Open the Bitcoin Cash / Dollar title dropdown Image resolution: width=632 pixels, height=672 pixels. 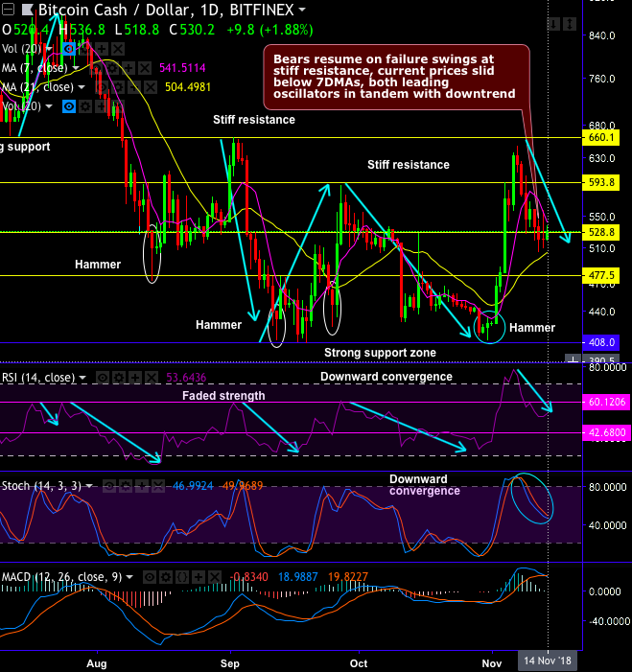click(x=302, y=10)
